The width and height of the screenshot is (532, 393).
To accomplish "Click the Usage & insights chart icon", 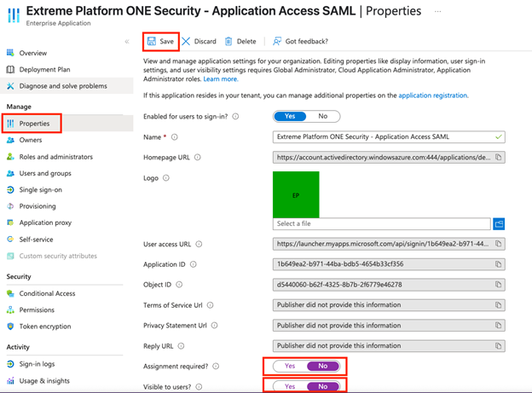I will (x=10, y=381).
